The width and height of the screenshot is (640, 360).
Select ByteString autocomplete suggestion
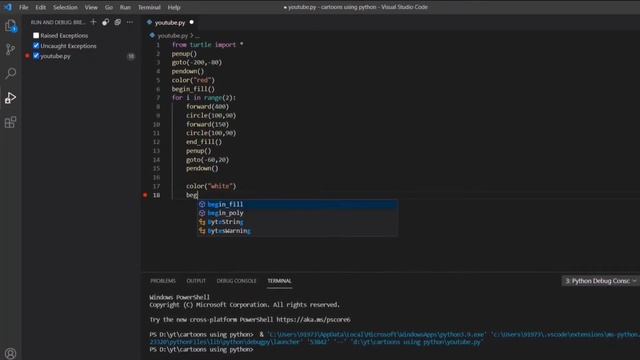pyautogui.click(x=298, y=222)
